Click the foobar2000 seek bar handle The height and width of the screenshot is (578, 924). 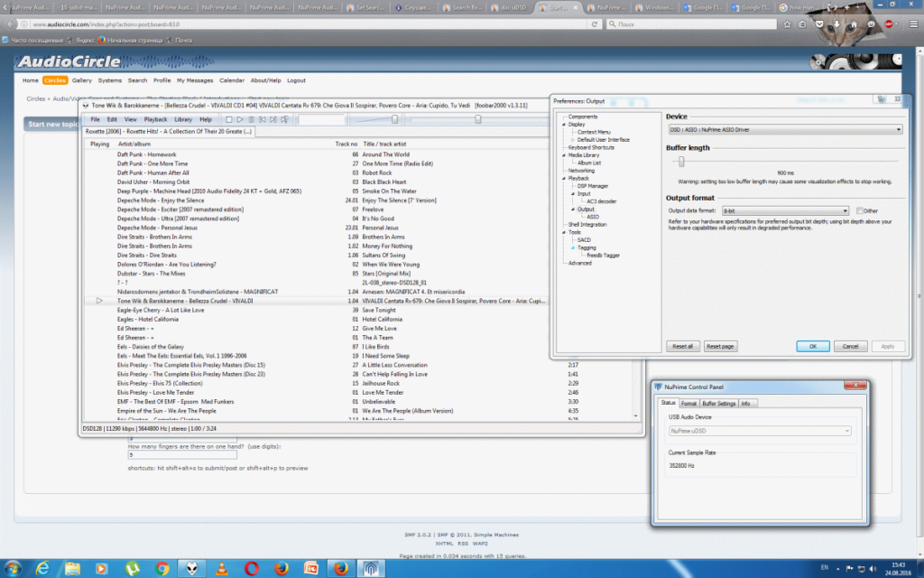tap(478, 119)
